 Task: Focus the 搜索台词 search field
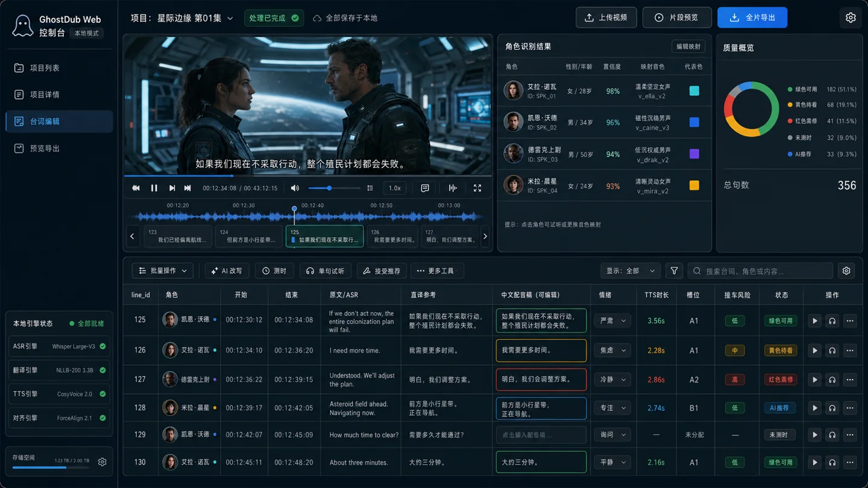[x=760, y=271]
